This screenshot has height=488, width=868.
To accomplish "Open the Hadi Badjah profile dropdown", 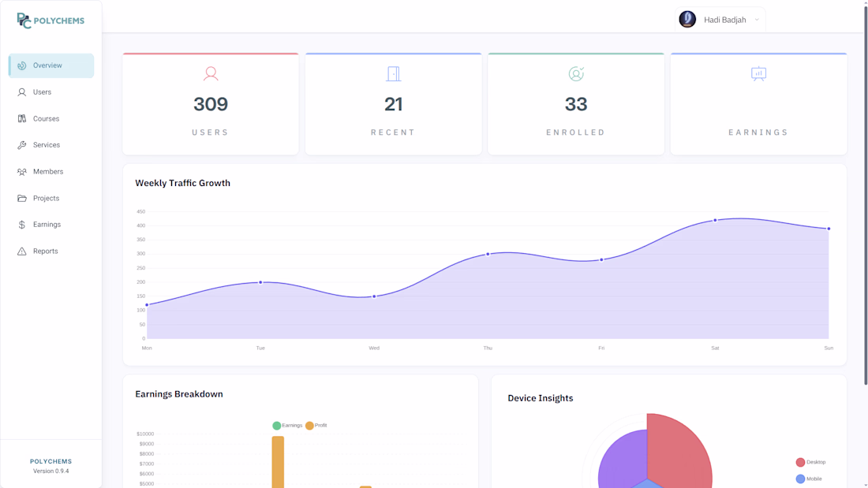I will pyautogui.click(x=720, y=20).
